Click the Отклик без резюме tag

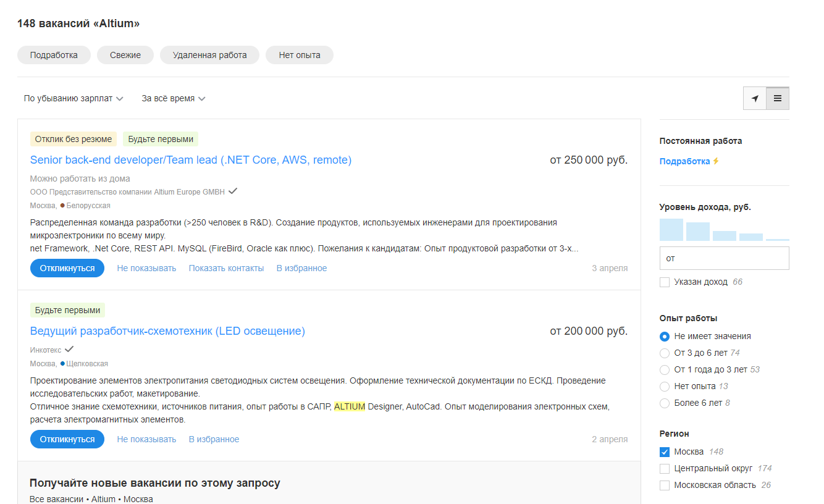[x=74, y=139]
